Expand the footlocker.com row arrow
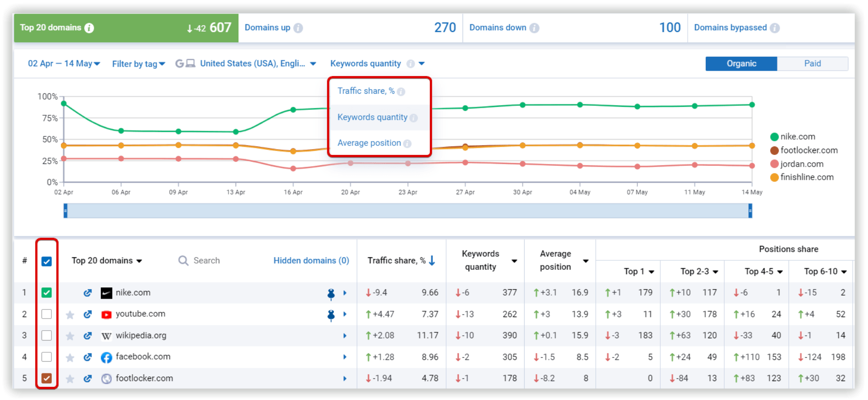The width and height of the screenshot is (868, 400). tap(345, 379)
